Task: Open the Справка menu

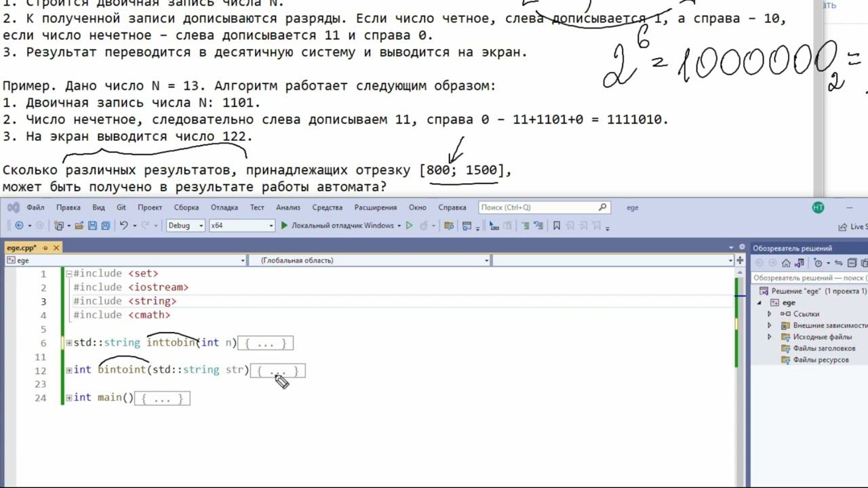Action: pos(452,207)
